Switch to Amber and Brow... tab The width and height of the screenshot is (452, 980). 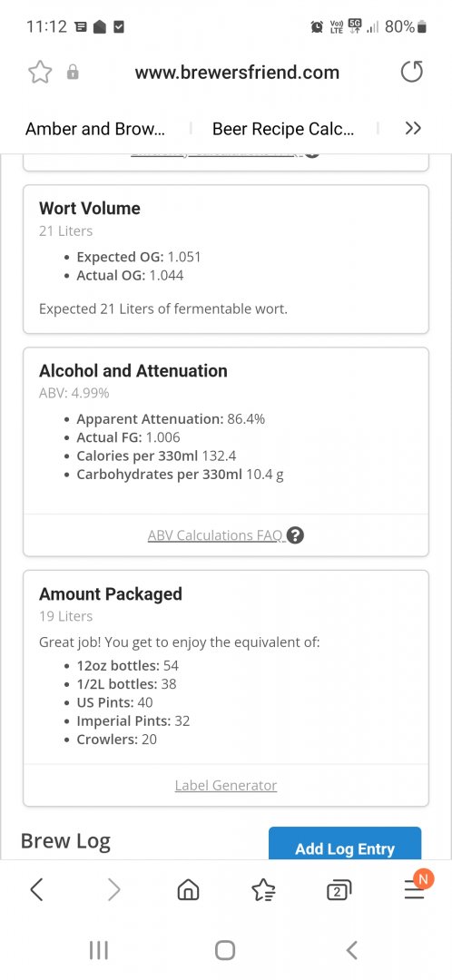(x=95, y=129)
